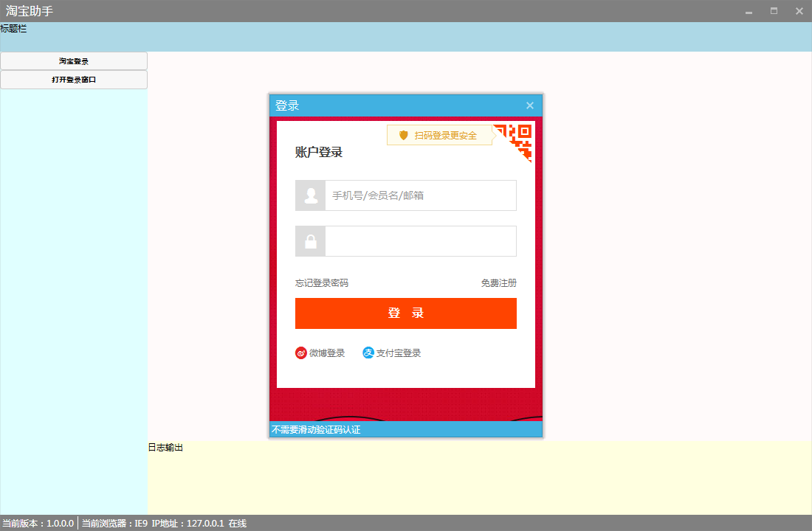Click the 淘宝助手 window title
The image size is (812, 531).
30,11
